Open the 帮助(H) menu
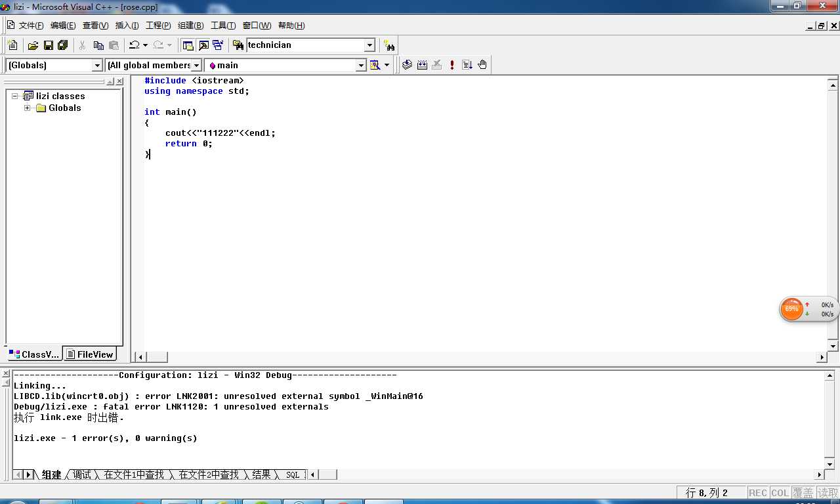Viewport: 840px width, 504px height. (291, 26)
